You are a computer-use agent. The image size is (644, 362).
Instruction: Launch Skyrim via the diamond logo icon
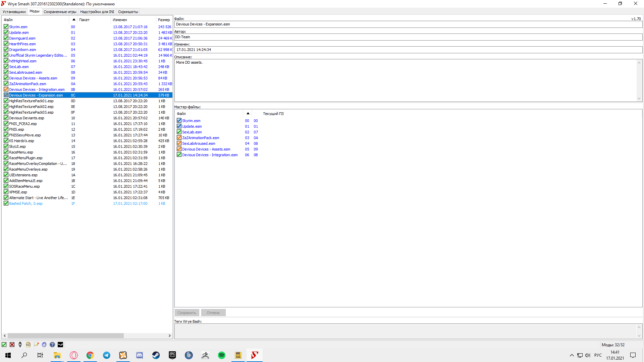click(x=20, y=345)
